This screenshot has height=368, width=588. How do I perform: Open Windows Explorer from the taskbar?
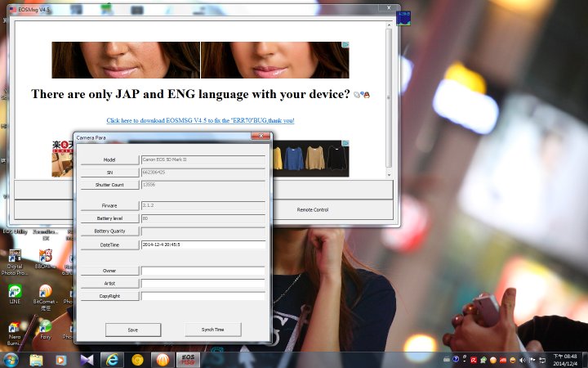click(x=37, y=360)
